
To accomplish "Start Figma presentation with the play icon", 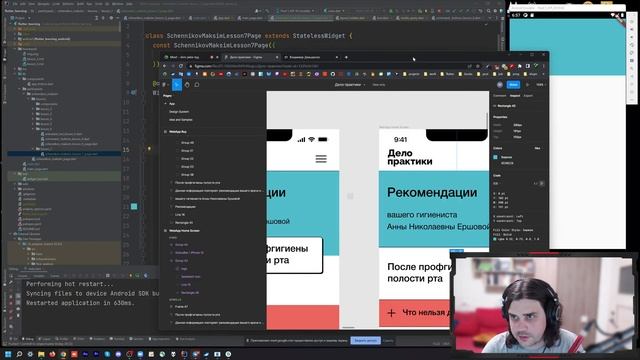I will click(x=528, y=84).
